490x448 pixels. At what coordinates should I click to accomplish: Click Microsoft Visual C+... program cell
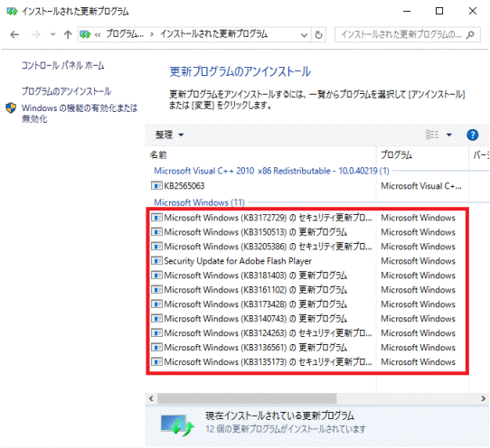point(421,186)
